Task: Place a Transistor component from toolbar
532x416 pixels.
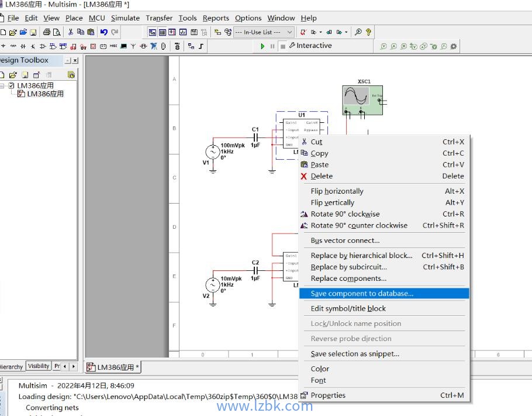Action: [33, 46]
